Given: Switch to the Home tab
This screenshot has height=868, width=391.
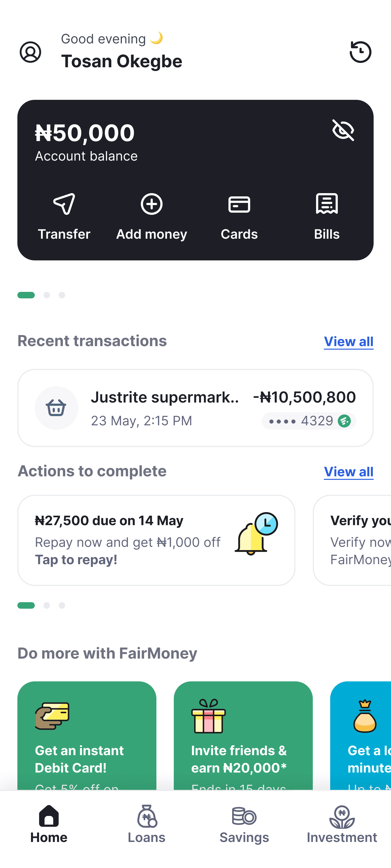Looking at the screenshot, I should point(49,824).
